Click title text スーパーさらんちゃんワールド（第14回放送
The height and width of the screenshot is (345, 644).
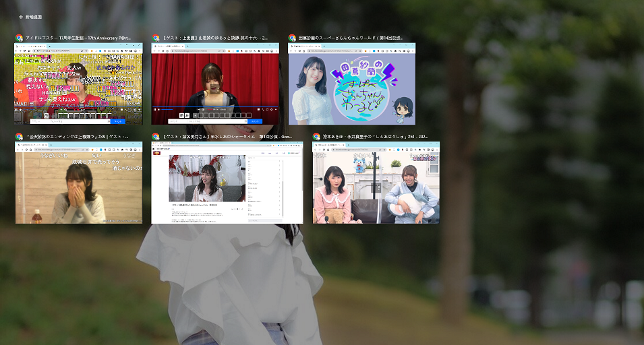click(351, 38)
